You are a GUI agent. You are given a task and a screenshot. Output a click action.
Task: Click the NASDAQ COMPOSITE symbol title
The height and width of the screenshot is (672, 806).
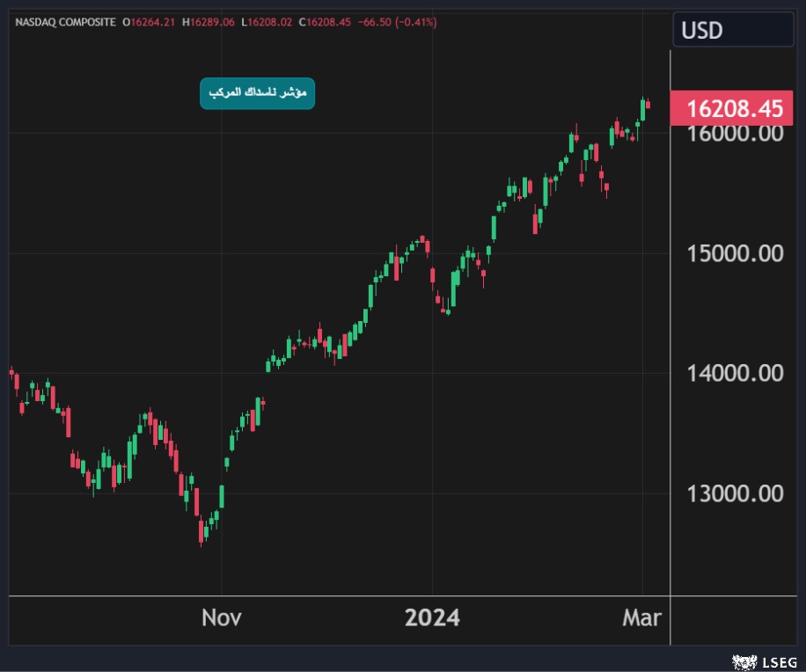pyautogui.click(x=66, y=21)
